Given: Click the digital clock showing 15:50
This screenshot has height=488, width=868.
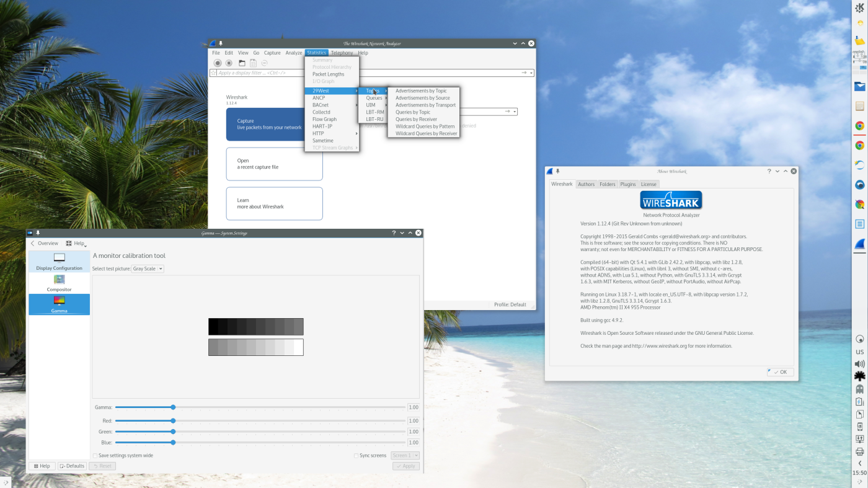Looking at the screenshot, I should tap(859, 473).
